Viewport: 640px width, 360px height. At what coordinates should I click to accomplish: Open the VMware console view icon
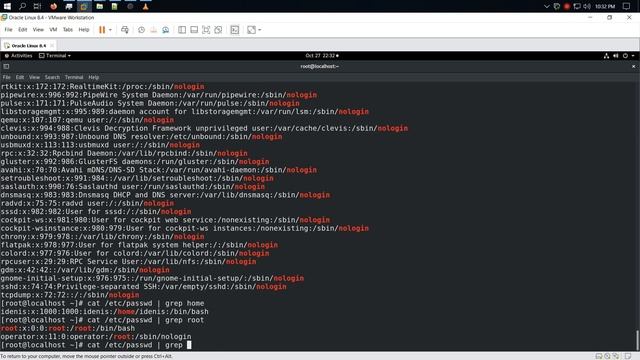pyautogui.click(x=235, y=30)
